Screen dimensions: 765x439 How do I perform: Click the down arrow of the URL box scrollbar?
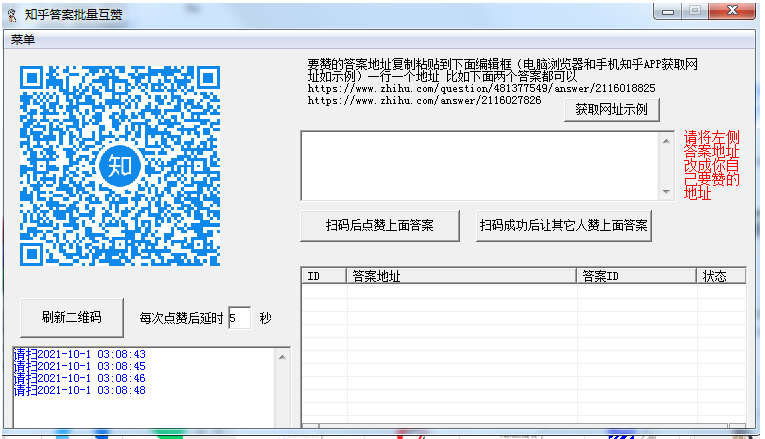tap(666, 191)
